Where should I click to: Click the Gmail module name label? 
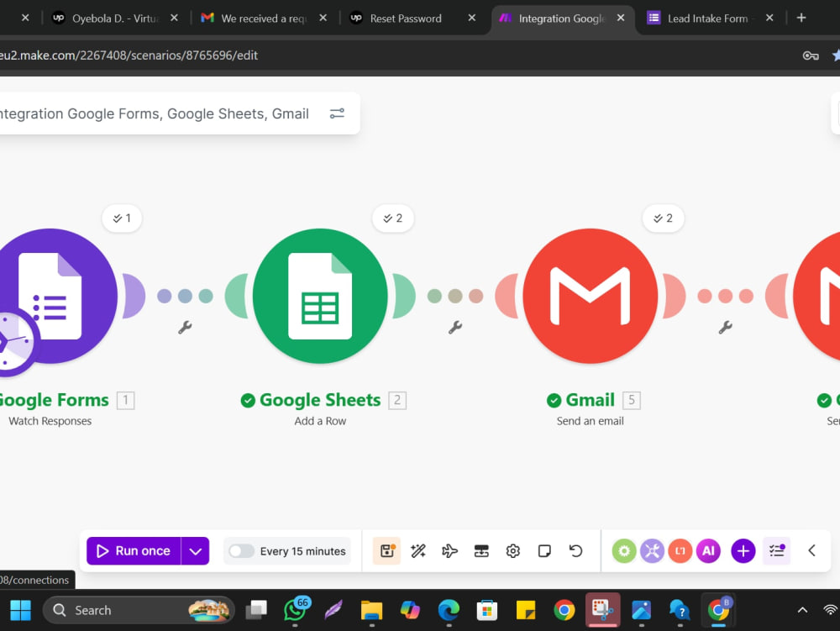click(590, 400)
